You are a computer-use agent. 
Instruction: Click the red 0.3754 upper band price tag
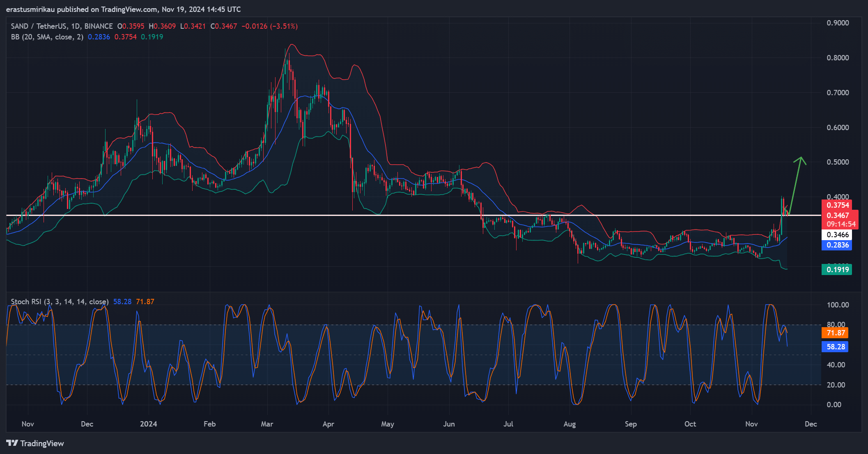[x=837, y=205]
